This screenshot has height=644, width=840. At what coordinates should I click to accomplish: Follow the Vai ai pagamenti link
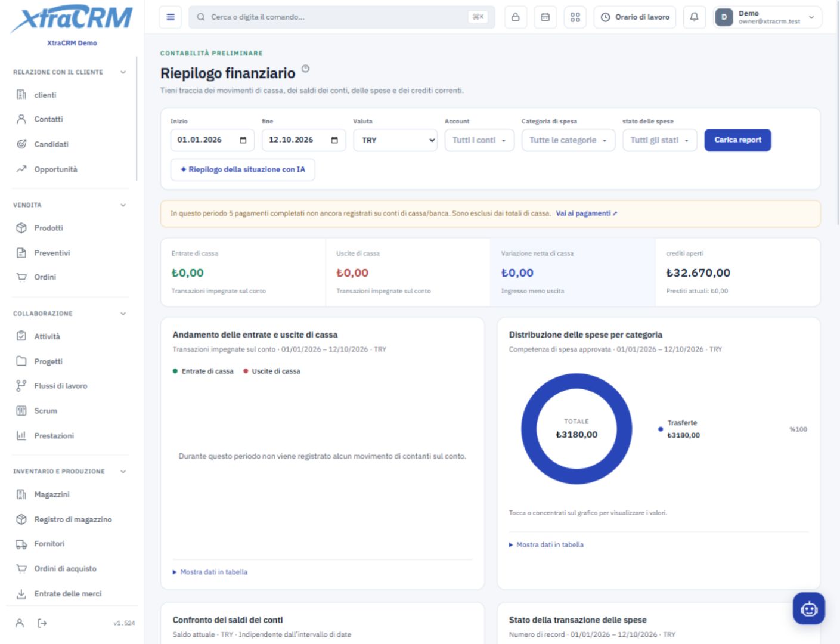point(587,213)
